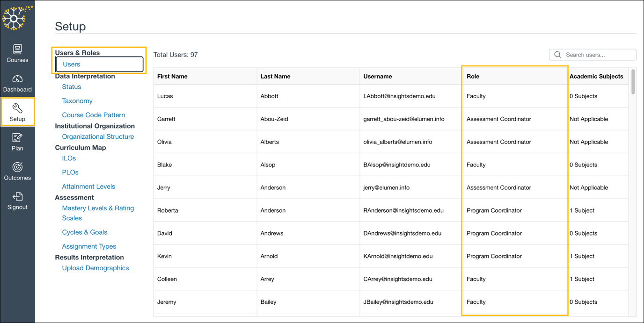Click the Signout icon

pyautogui.click(x=17, y=201)
